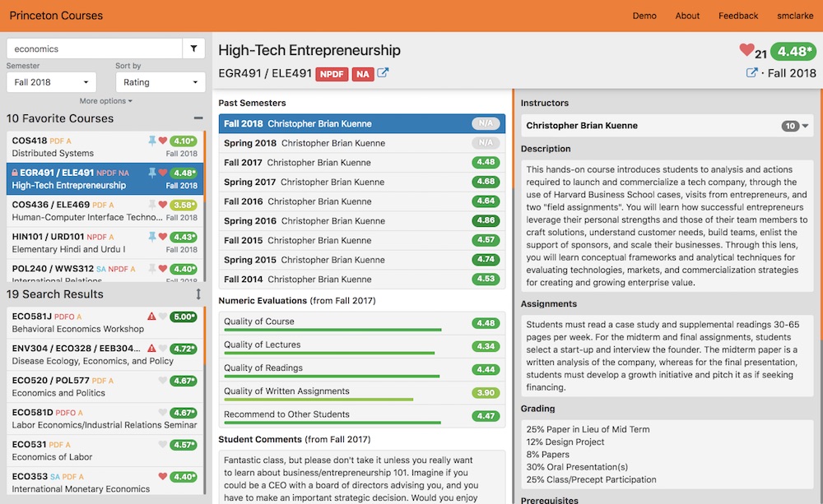Open external link icon before Fall 2018
Screen dimensions: 823x504
click(x=751, y=73)
